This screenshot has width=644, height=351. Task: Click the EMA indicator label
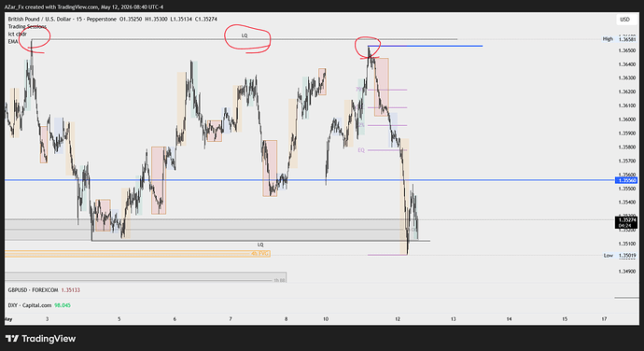click(13, 41)
